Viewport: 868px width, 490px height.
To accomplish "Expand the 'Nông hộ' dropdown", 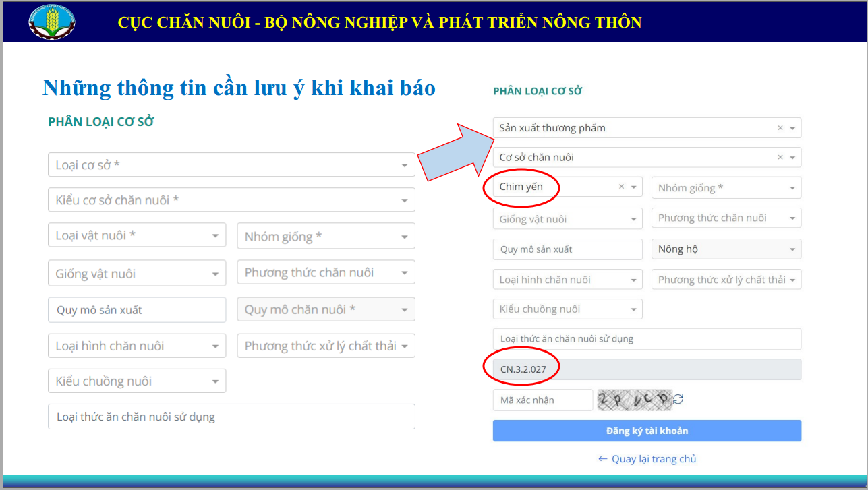I will (x=726, y=249).
